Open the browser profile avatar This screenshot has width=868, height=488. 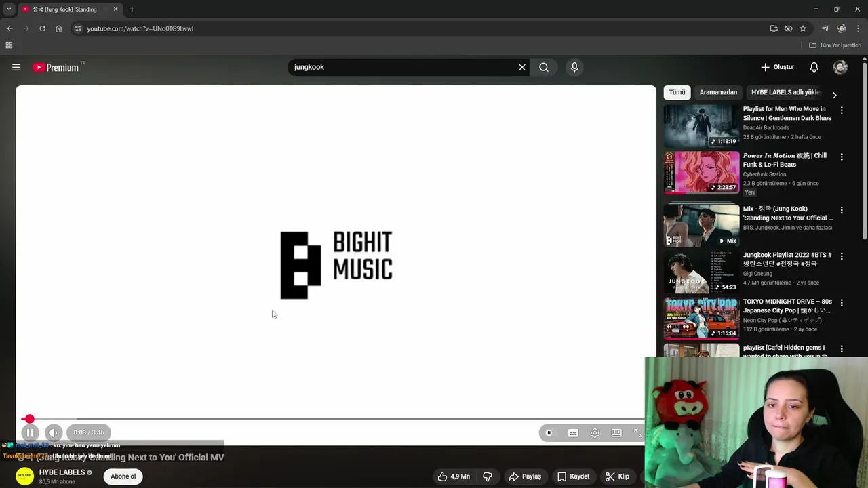(842, 28)
